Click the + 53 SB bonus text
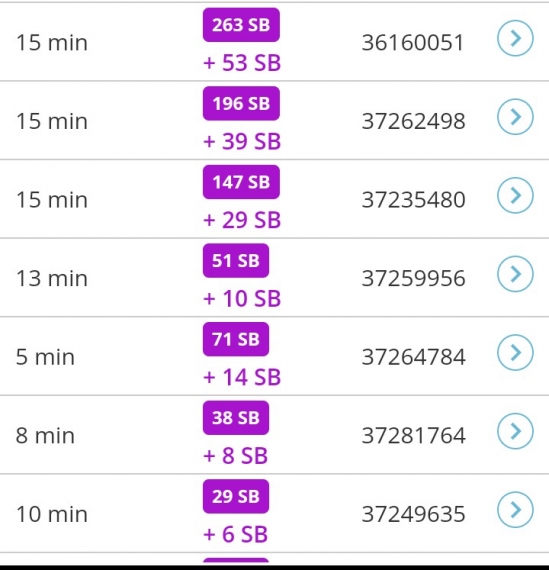The width and height of the screenshot is (549, 570). (x=242, y=63)
